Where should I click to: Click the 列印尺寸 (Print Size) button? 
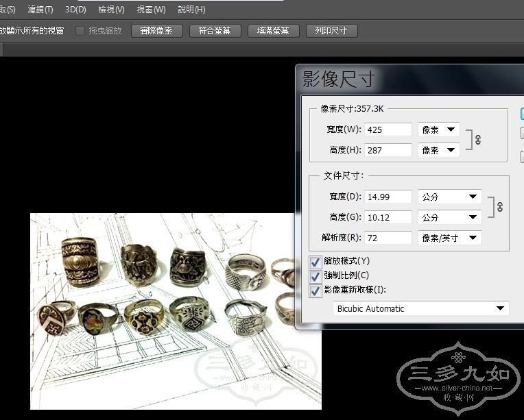coord(331,31)
